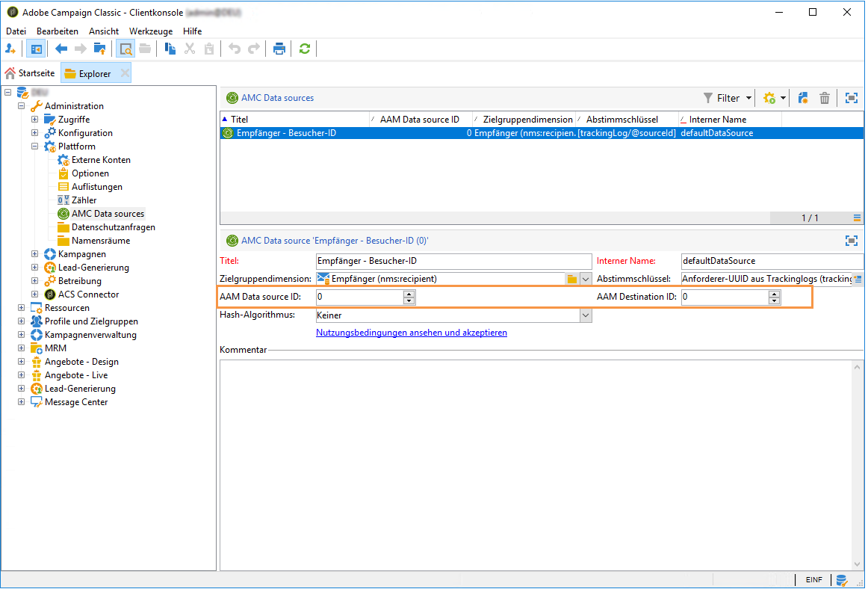Switch to the Startseite tab

30,73
